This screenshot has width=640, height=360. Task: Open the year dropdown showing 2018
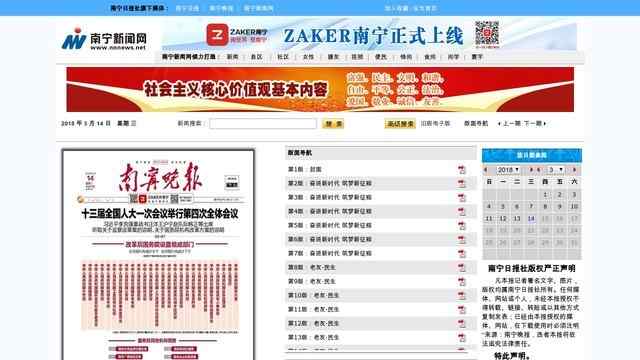[508, 170]
